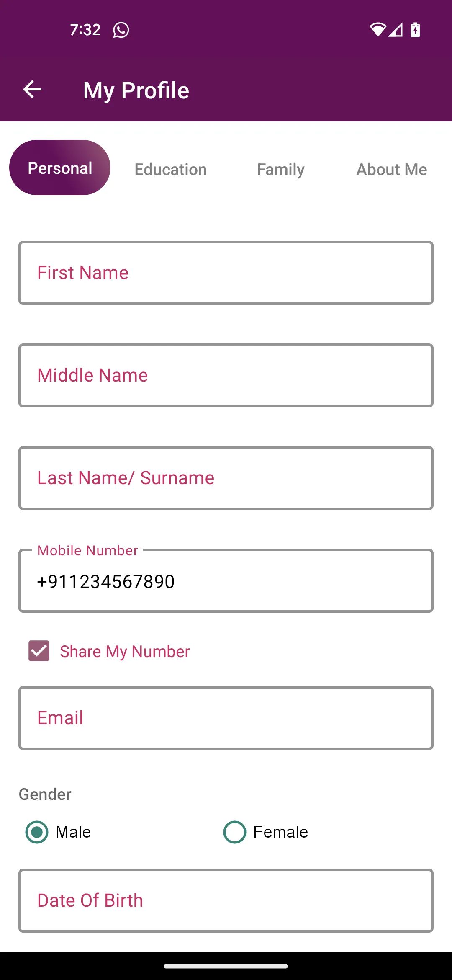Tap the WhatsApp notification icon
Viewport: 452px width, 980px height.
click(x=121, y=30)
